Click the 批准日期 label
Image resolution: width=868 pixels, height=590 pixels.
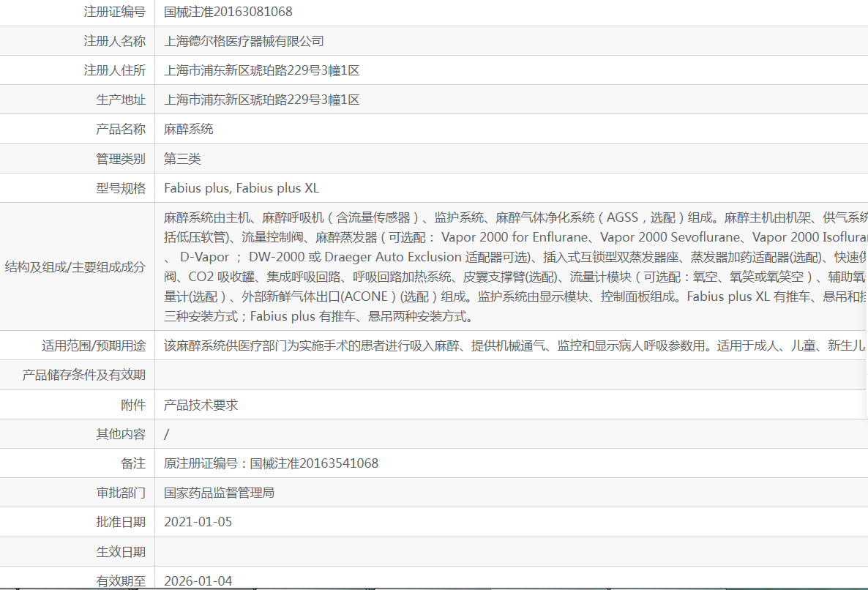click(x=121, y=522)
